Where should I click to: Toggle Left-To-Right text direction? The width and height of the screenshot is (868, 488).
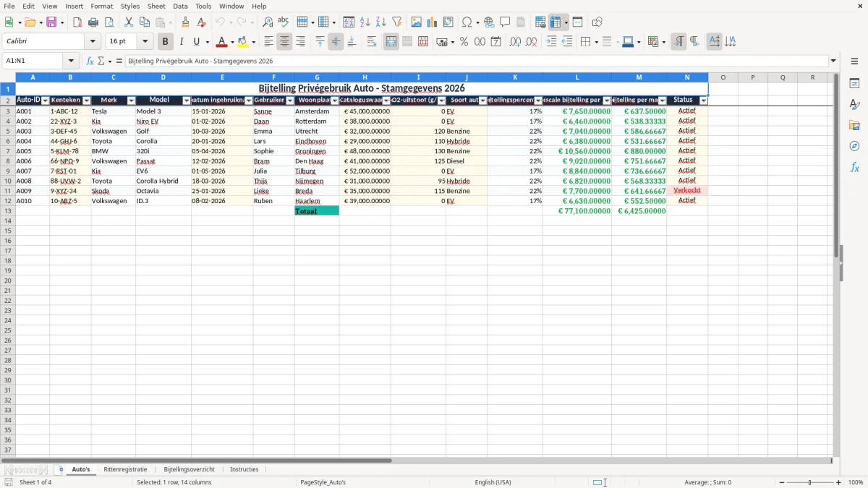click(x=678, y=42)
